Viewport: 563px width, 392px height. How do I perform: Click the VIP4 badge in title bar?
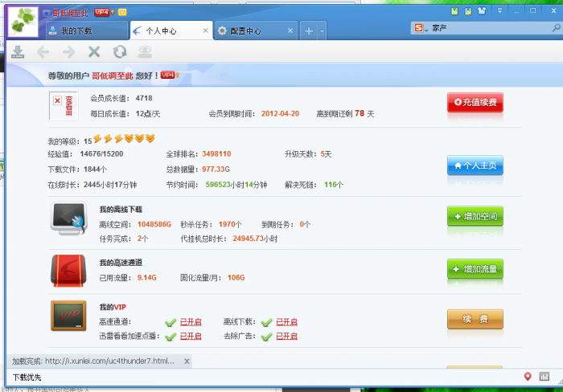[101, 13]
